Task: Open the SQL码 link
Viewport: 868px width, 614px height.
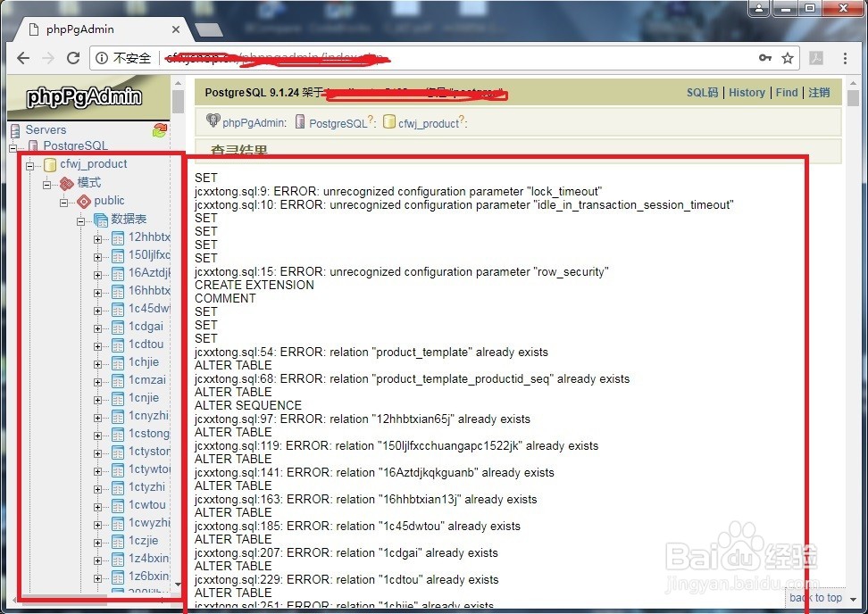Action: pos(702,93)
